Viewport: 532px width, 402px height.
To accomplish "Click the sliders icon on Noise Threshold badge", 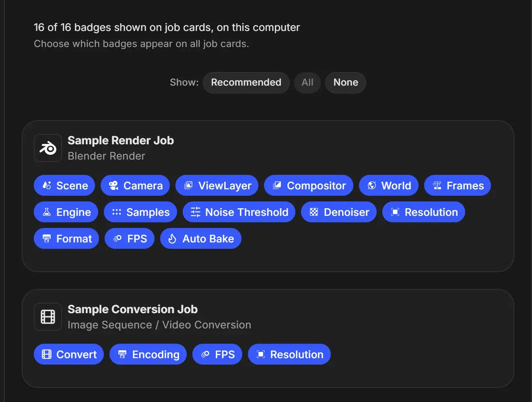I will [196, 212].
